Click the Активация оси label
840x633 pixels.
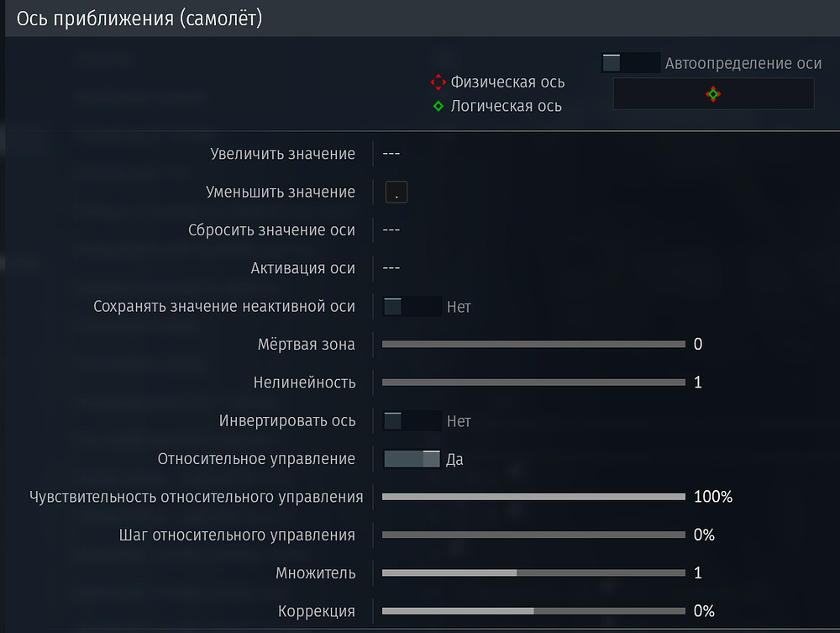coord(302,268)
